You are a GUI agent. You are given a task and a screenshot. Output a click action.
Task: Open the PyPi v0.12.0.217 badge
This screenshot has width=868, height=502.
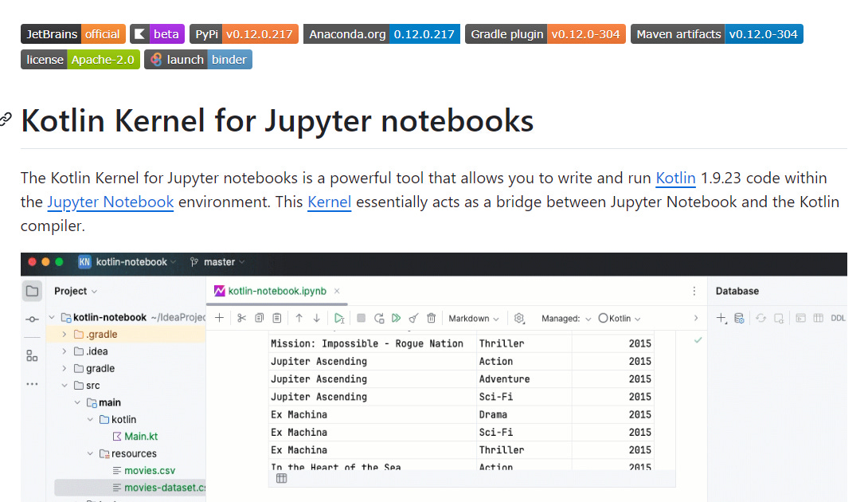(244, 33)
